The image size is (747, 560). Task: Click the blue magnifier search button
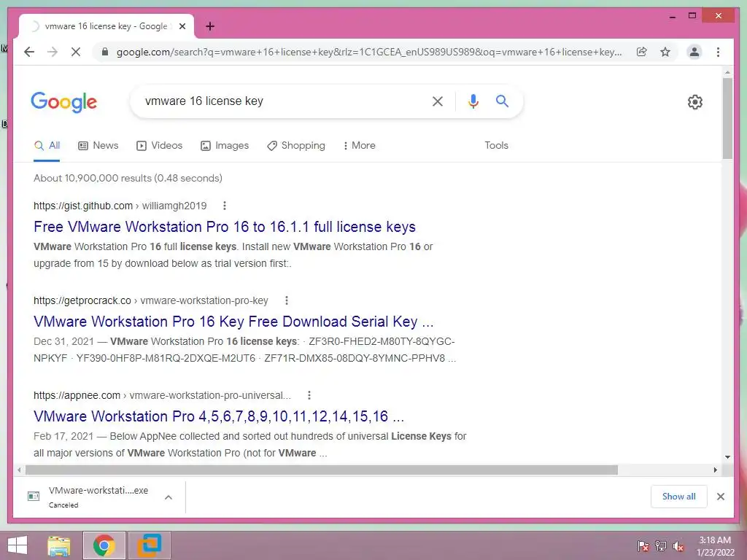click(x=502, y=101)
